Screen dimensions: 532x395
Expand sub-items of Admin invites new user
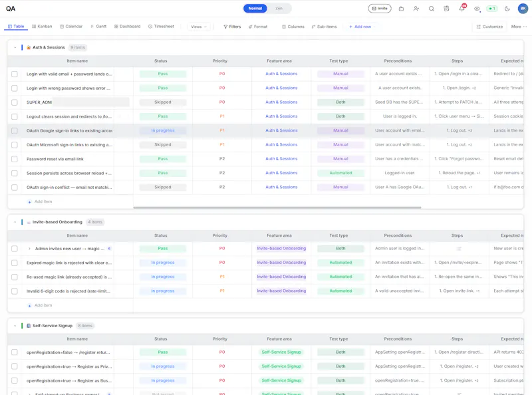click(29, 249)
